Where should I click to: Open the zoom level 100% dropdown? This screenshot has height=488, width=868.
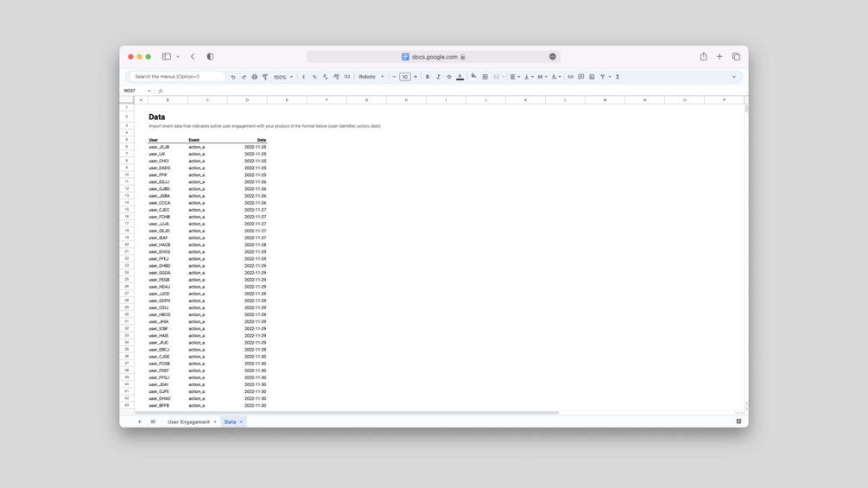point(283,77)
